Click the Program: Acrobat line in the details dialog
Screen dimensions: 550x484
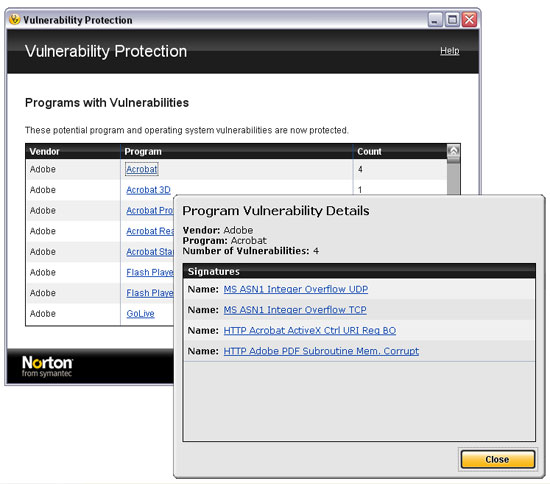[224, 241]
